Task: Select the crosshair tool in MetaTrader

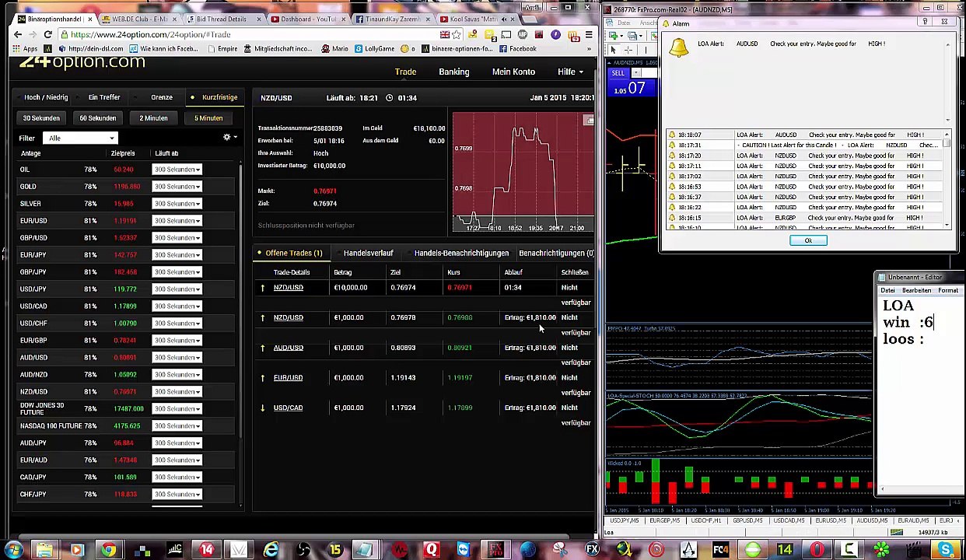Action: click(x=627, y=50)
